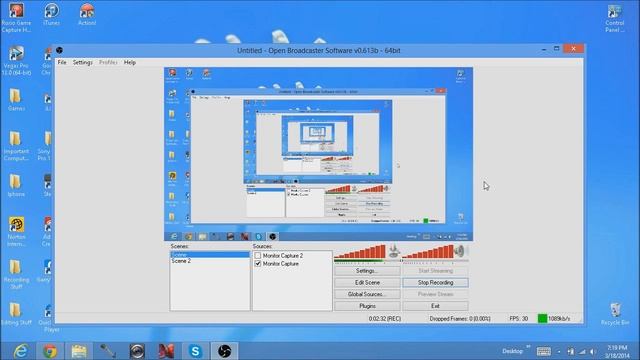The image size is (640, 360).
Task: Open File Explorer from the taskbar
Action: 79,351
